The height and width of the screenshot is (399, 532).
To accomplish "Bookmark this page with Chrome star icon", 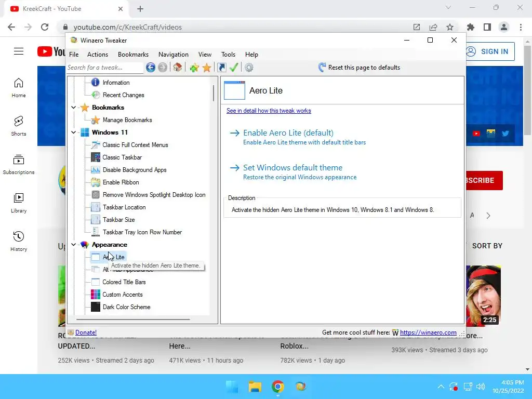I will (x=450, y=27).
